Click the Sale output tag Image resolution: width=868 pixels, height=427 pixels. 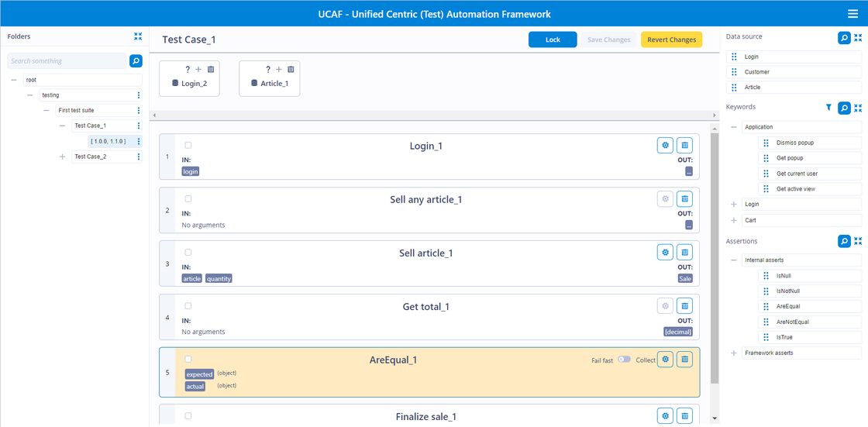(685, 278)
